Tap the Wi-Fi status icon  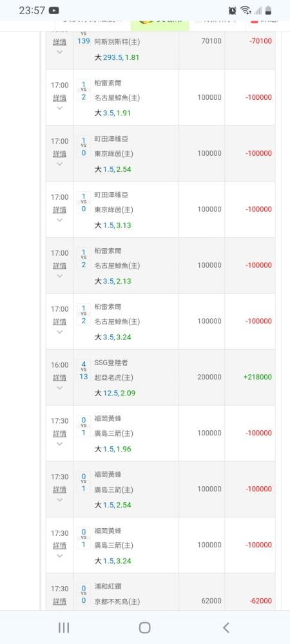click(246, 11)
